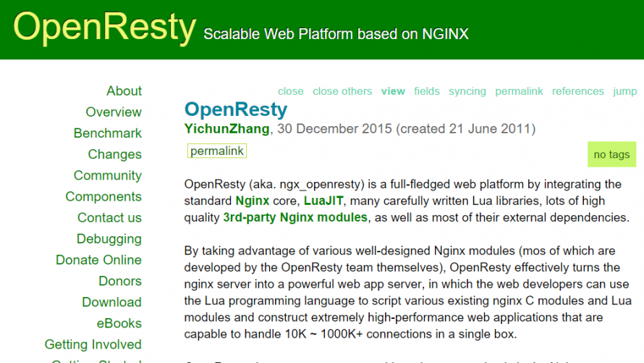644x363 pixels.
Task: Click the 'no tags' box
Action: pos(611,154)
